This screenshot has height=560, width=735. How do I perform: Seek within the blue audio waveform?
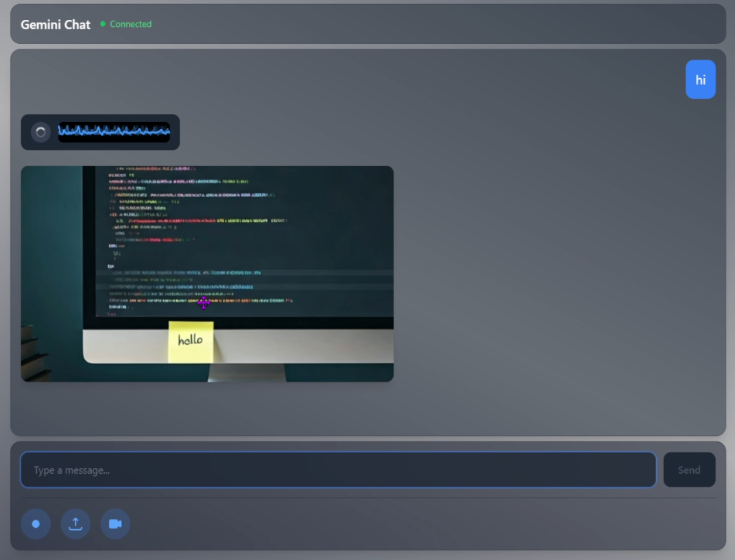[x=114, y=132]
